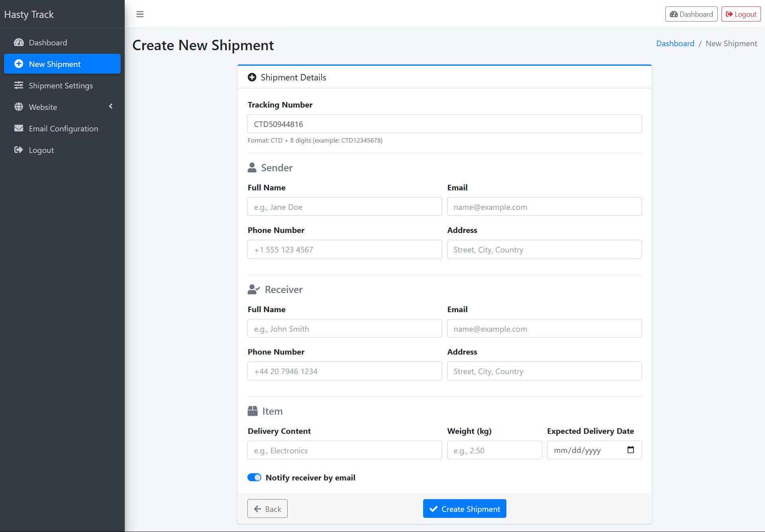Click the Dashboard breadcrumb link
Image resolution: width=765 pixels, height=532 pixels.
pyautogui.click(x=675, y=43)
